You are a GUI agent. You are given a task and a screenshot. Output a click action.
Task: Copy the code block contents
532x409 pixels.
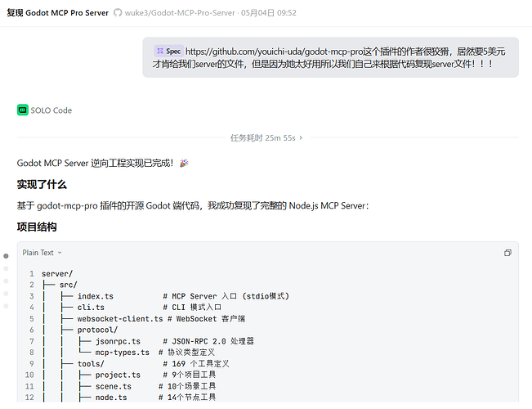coord(507,253)
